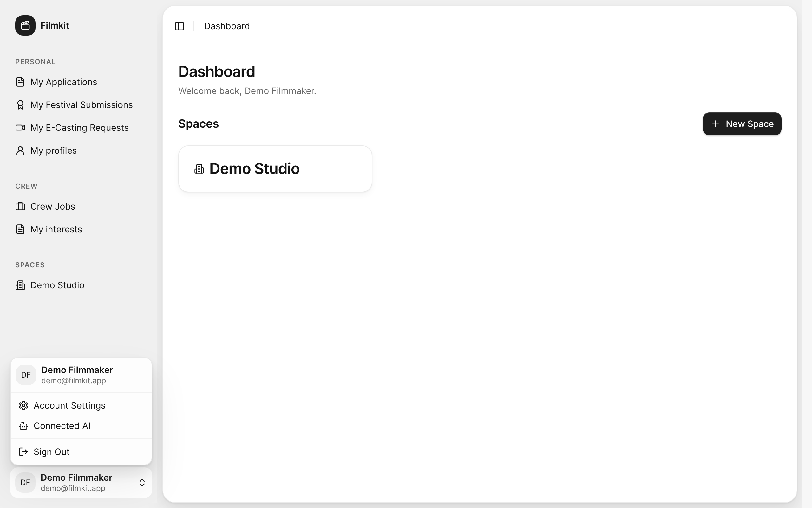The height and width of the screenshot is (508, 812).
Task: Click the Welcome back, Demo Filmmaker text
Action: click(x=247, y=91)
